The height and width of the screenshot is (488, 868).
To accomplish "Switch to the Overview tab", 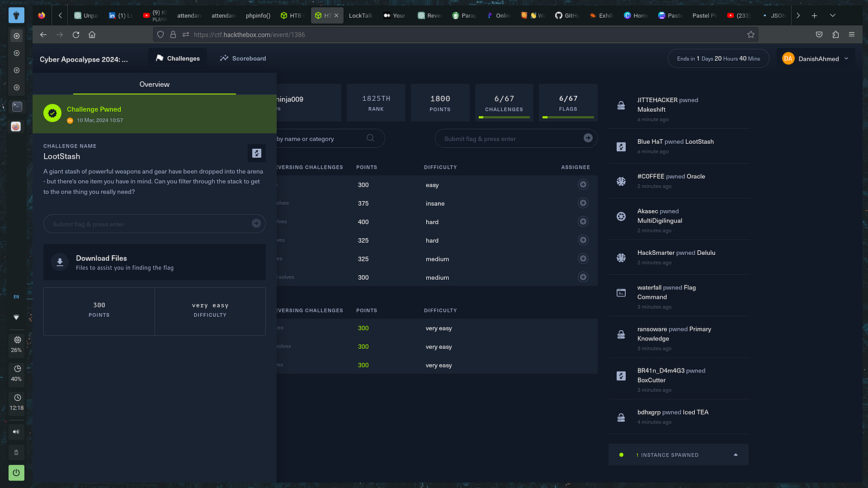I will pos(154,84).
